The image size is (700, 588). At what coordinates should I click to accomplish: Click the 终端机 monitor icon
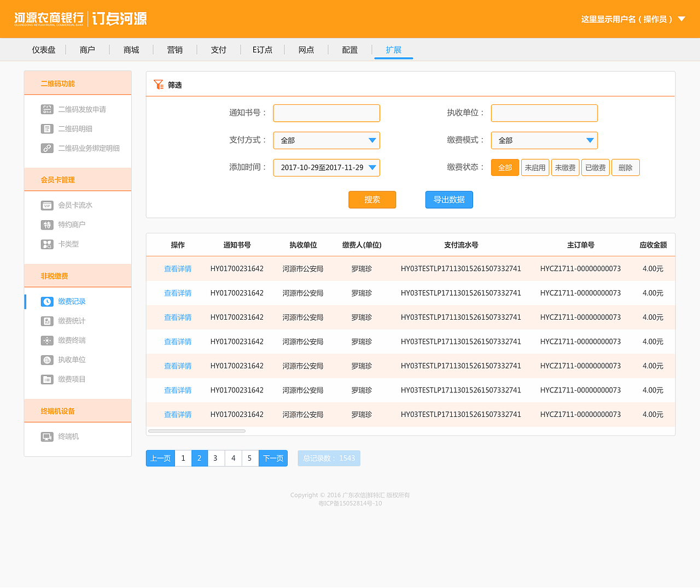pyautogui.click(x=47, y=437)
